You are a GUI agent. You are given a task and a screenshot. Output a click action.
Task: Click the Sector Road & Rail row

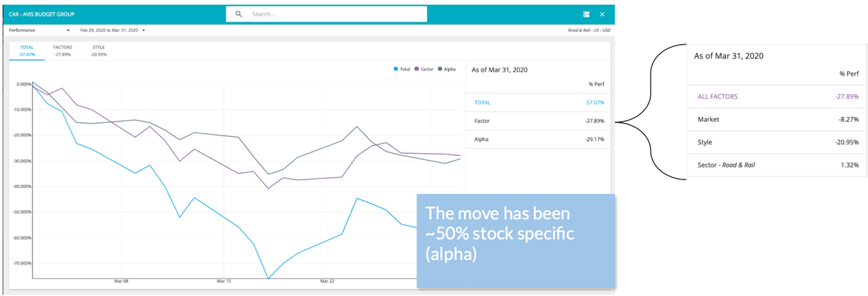coord(777,165)
